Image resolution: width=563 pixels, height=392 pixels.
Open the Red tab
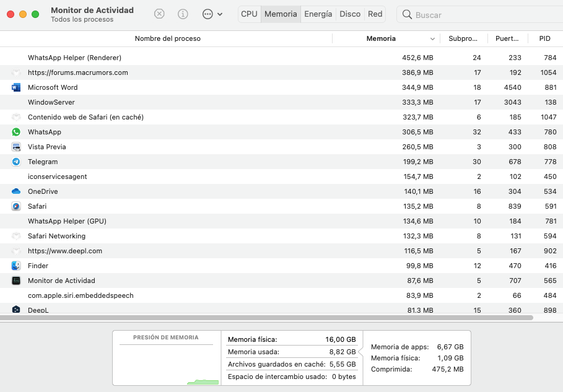(375, 14)
